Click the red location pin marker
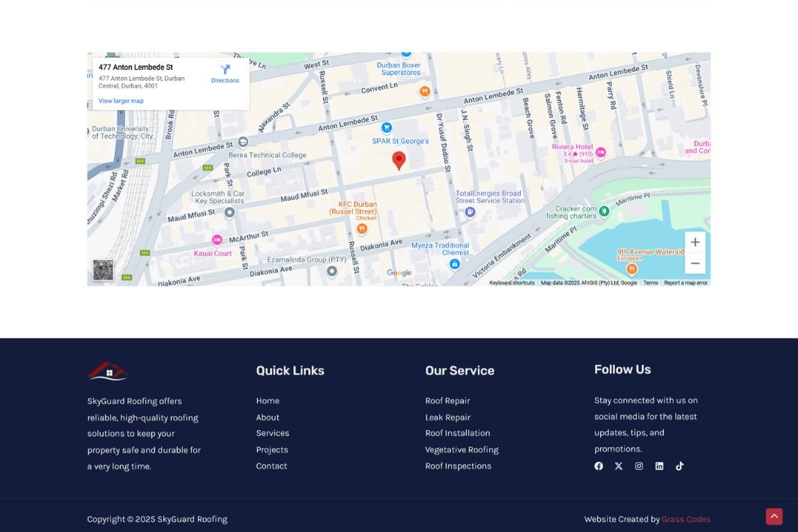This screenshot has height=532, width=798. [x=399, y=160]
